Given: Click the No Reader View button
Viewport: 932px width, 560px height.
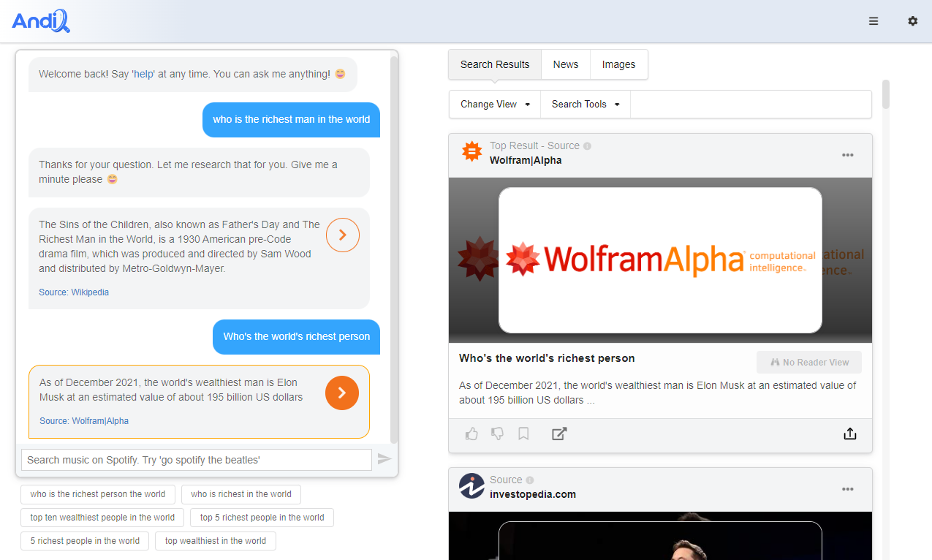Looking at the screenshot, I should click(809, 363).
